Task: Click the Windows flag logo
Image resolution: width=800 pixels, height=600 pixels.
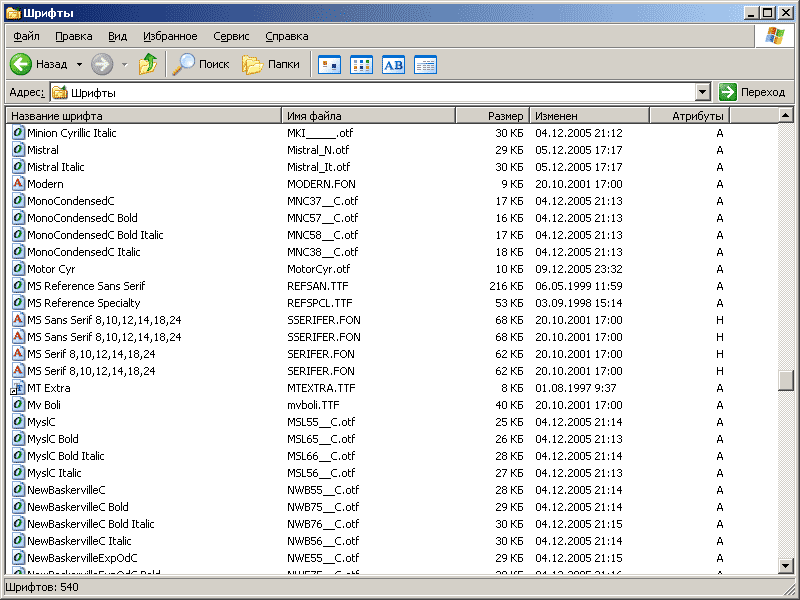Action: [x=774, y=36]
